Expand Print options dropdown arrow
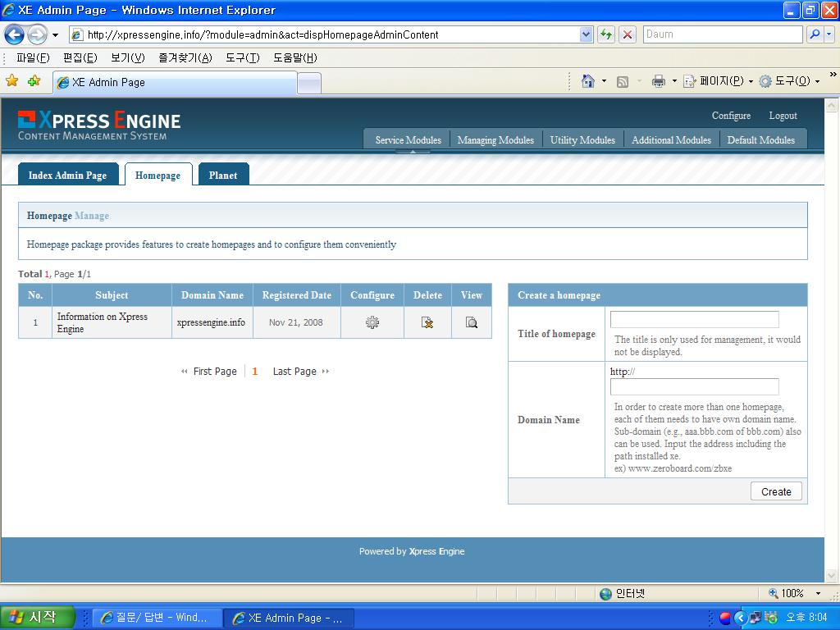This screenshot has height=630, width=840. point(674,81)
